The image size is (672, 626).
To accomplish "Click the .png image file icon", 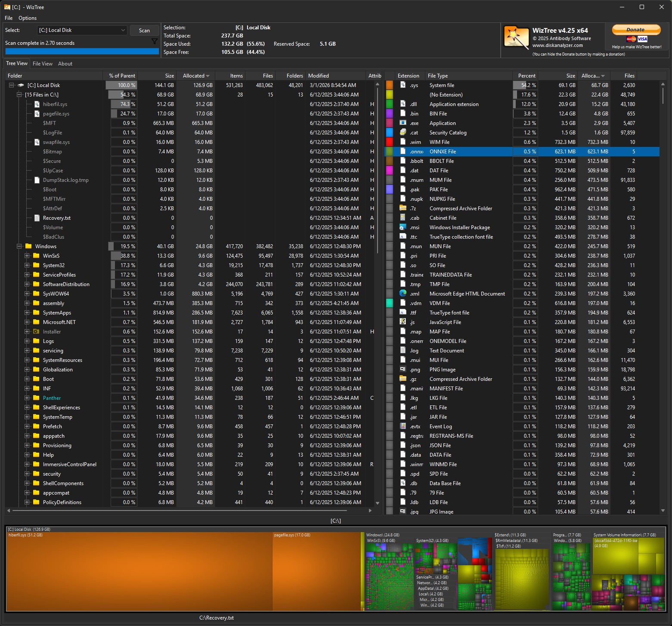I will click(403, 369).
